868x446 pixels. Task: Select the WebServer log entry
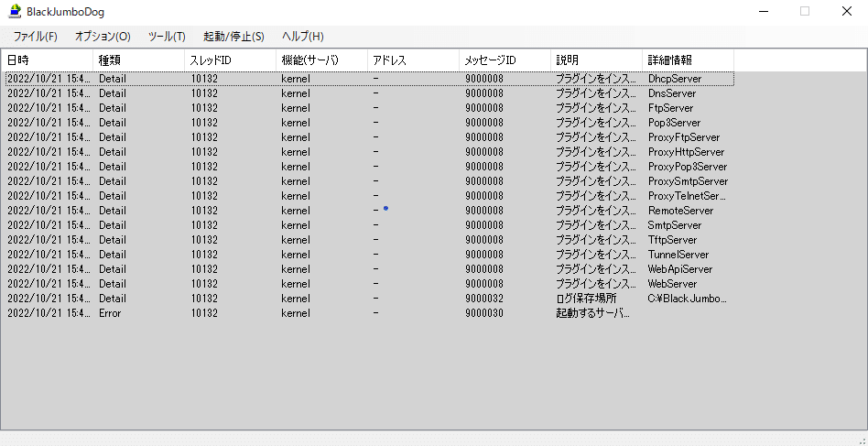(x=370, y=284)
